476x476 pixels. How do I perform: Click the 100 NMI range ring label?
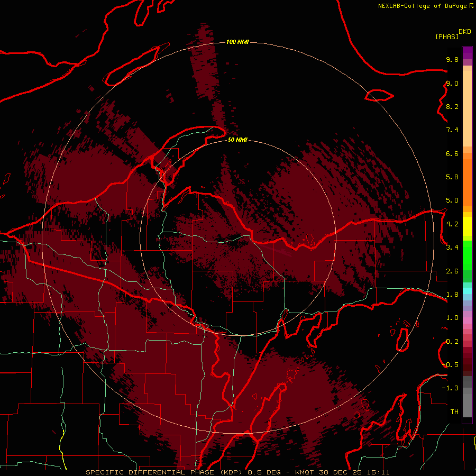tap(237, 42)
